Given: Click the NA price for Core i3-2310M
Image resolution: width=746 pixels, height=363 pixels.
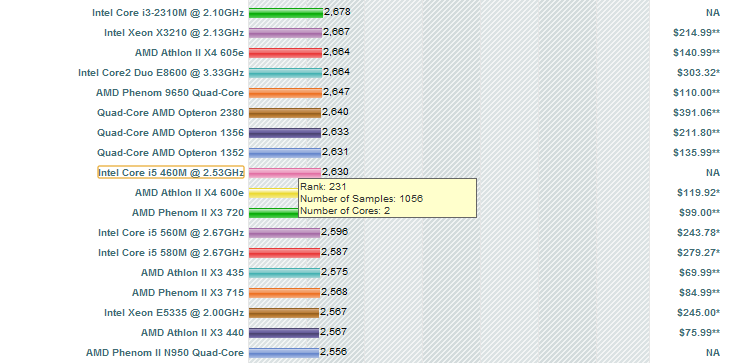Looking at the screenshot, I should (x=713, y=13).
